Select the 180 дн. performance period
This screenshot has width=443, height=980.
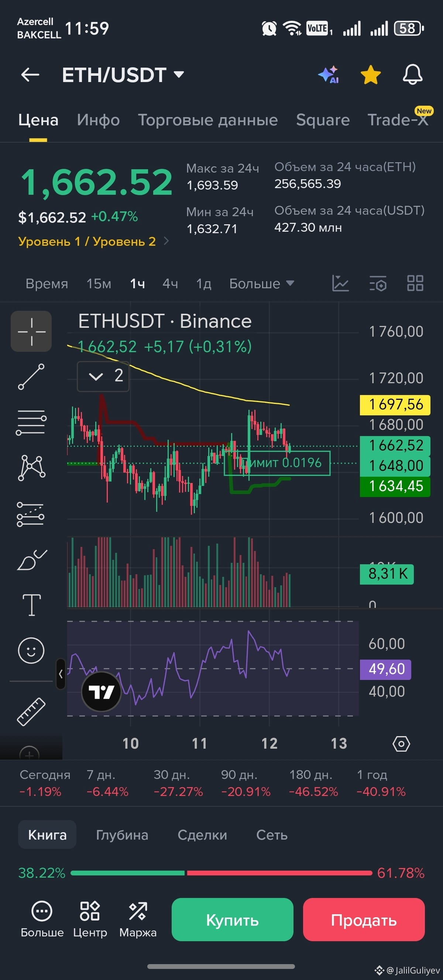click(313, 783)
